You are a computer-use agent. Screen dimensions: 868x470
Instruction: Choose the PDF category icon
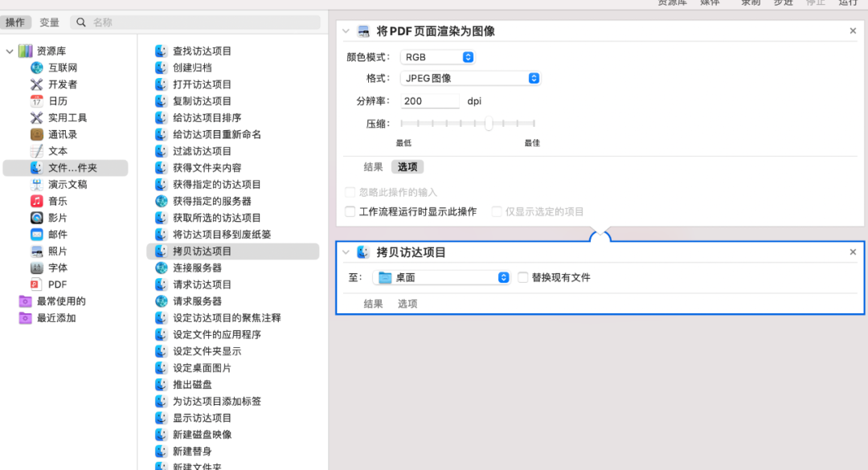(36, 284)
